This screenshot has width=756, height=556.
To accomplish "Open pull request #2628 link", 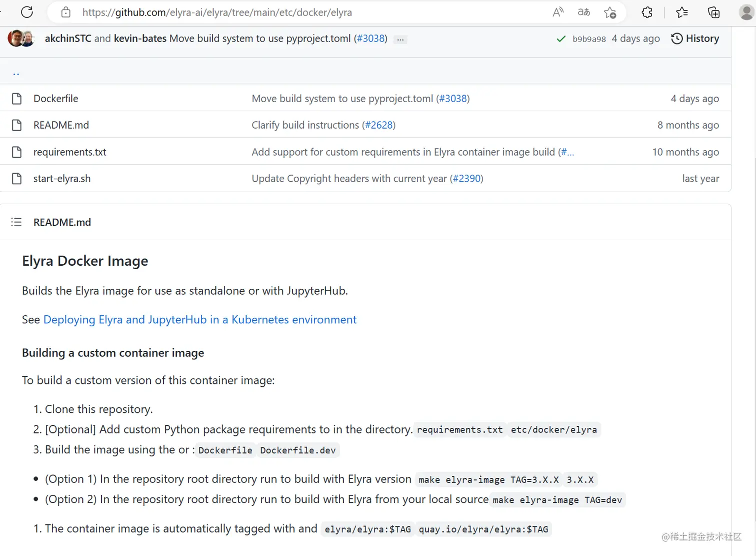I will [379, 125].
